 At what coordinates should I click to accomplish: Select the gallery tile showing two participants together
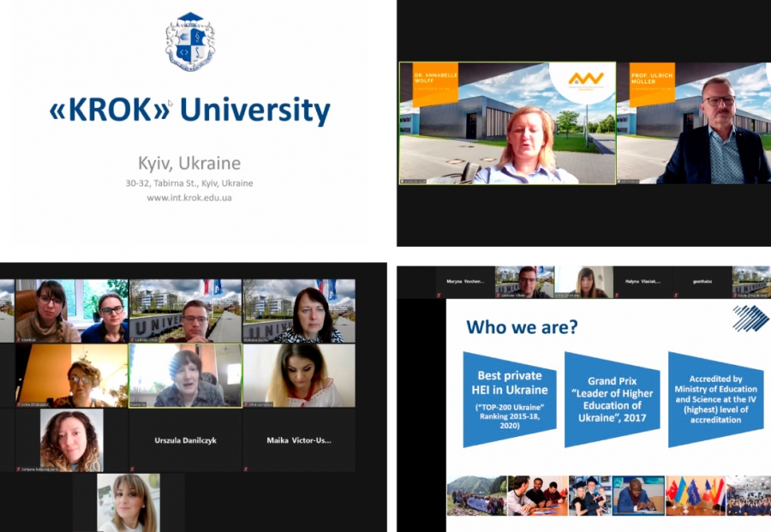click(x=72, y=311)
